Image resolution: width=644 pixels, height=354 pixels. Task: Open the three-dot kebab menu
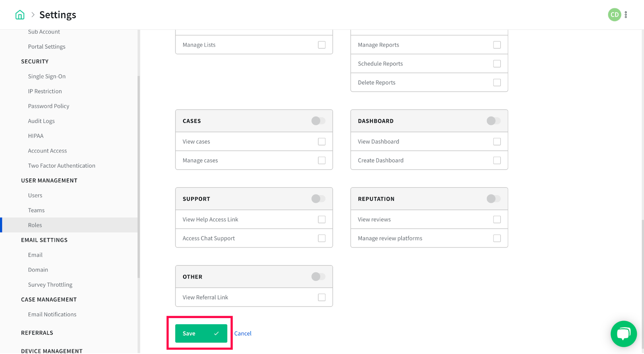coord(626,15)
